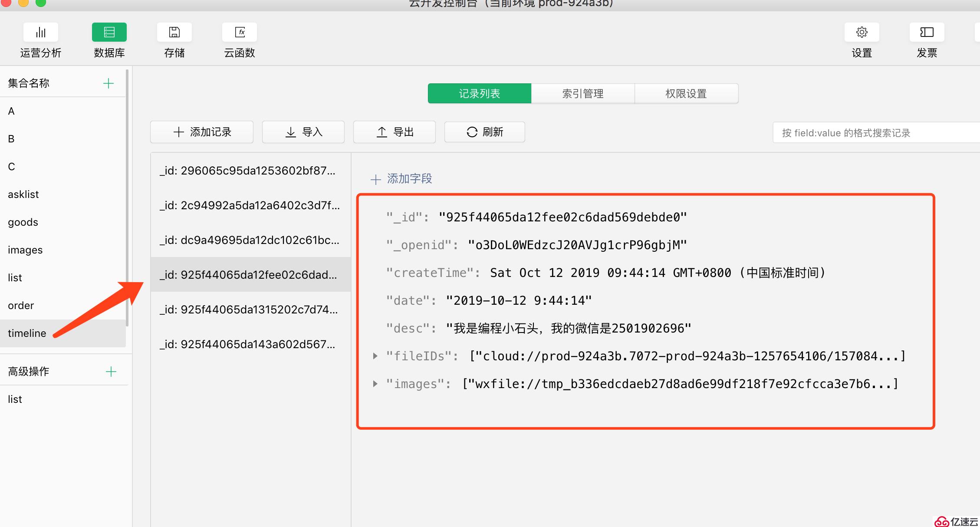The image size is (980, 527).
Task: Click the 导出 export button
Action: (x=395, y=132)
